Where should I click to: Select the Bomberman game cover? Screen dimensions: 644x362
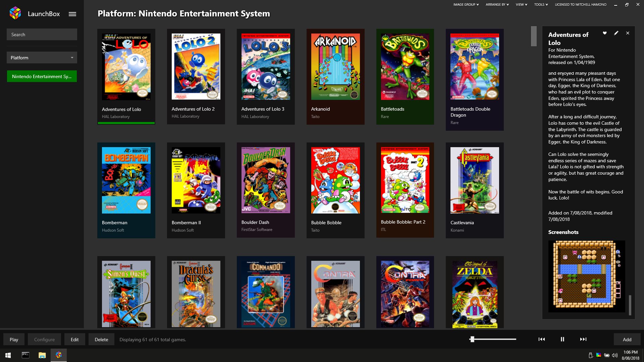coord(126,180)
